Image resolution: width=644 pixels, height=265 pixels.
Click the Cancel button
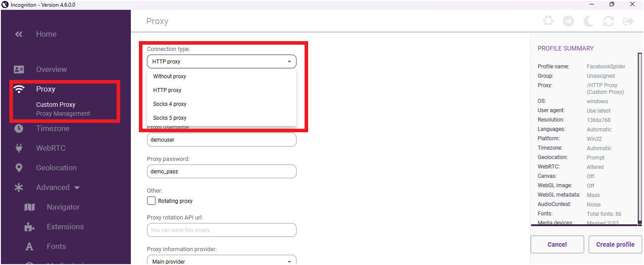(557, 244)
